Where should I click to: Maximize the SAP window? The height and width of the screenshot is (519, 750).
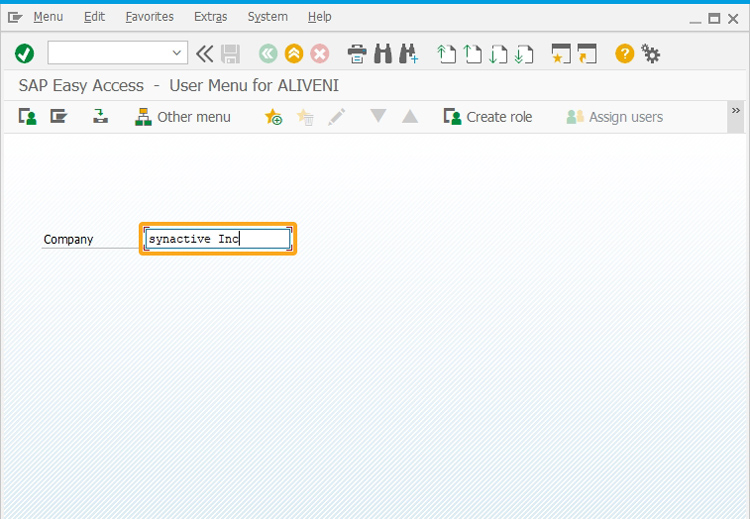[x=714, y=19]
